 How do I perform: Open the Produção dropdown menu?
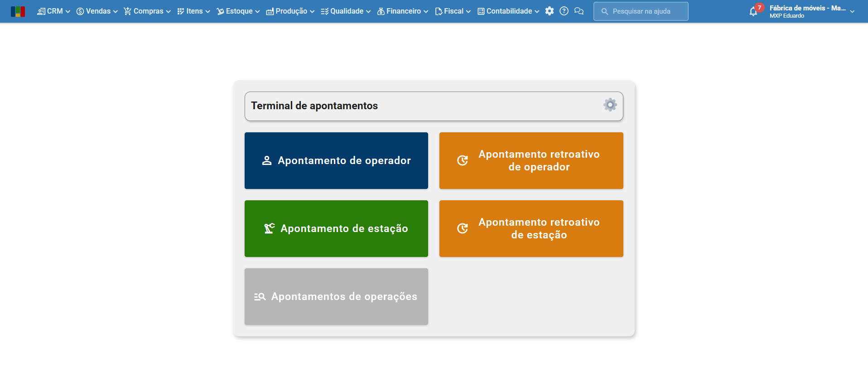point(290,11)
